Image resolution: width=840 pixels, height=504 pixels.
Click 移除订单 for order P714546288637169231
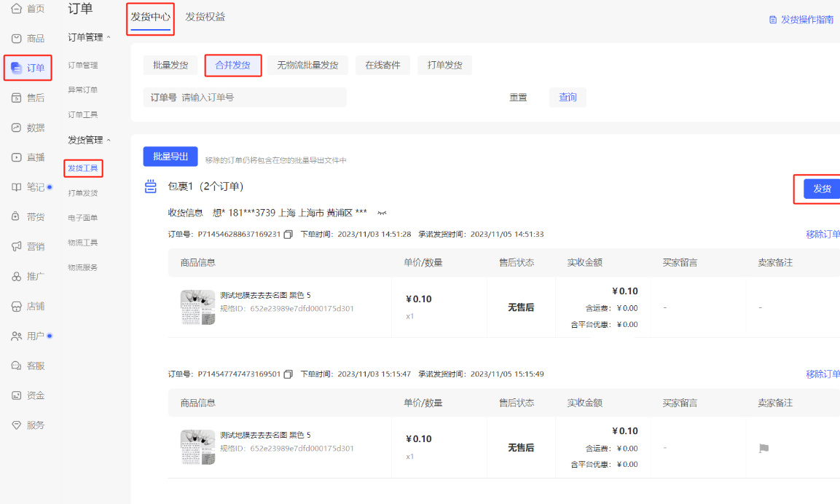pyautogui.click(x=823, y=234)
